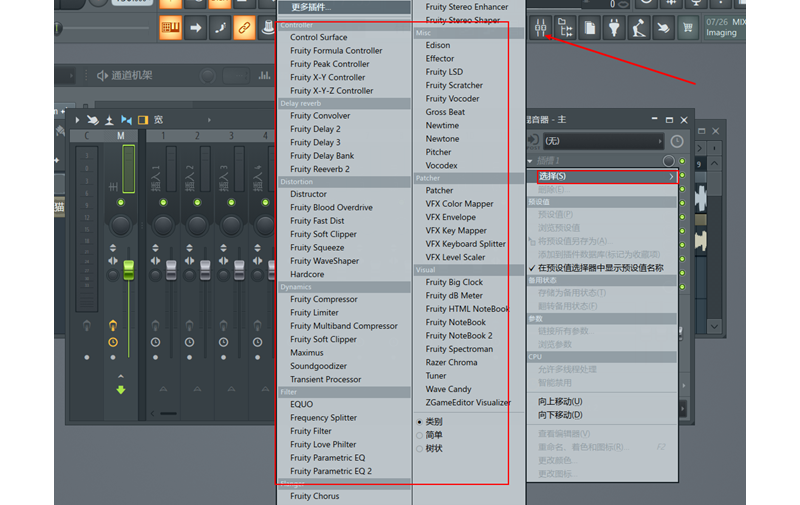Mute insert 2 track green LED
Screen dimensions: 800x505
(197, 203)
